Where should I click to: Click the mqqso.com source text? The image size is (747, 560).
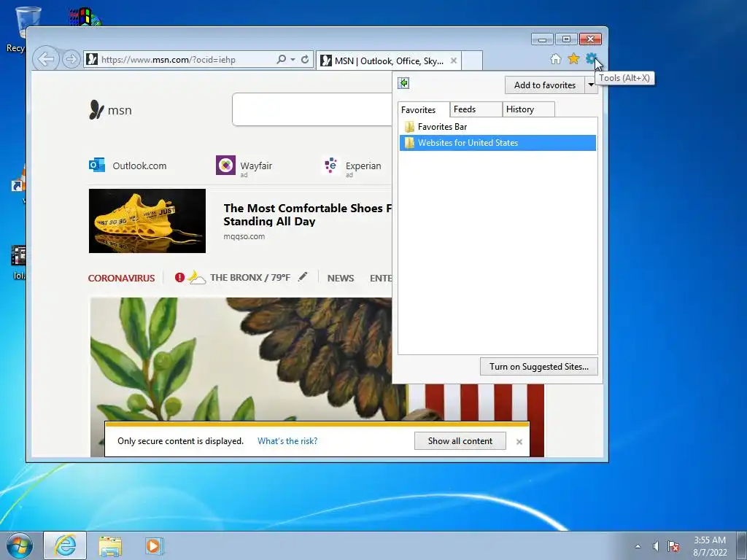pyautogui.click(x=244, y=236)
